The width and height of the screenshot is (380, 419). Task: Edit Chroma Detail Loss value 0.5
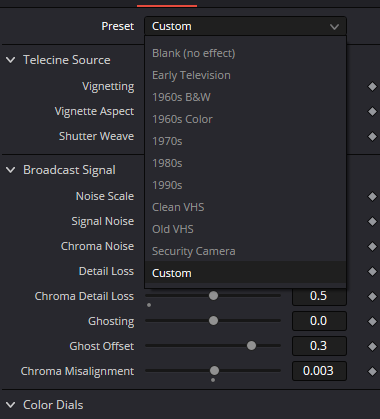tap(319, 296)
